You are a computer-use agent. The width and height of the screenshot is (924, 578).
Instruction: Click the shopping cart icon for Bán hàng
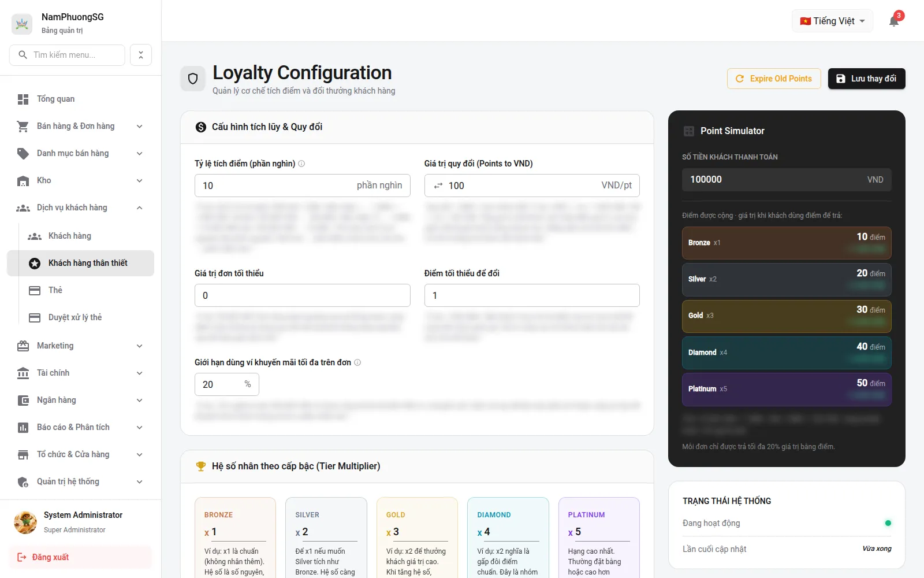coord(23,127)
